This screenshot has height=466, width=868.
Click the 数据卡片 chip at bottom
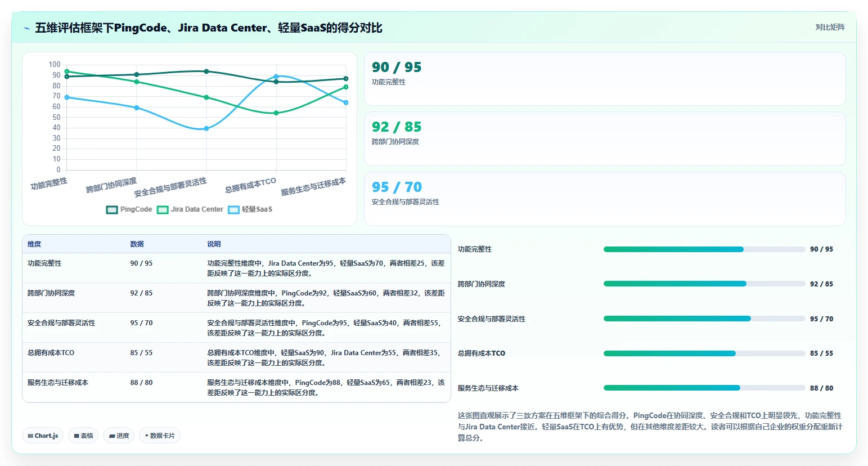[x=160, y=436]
